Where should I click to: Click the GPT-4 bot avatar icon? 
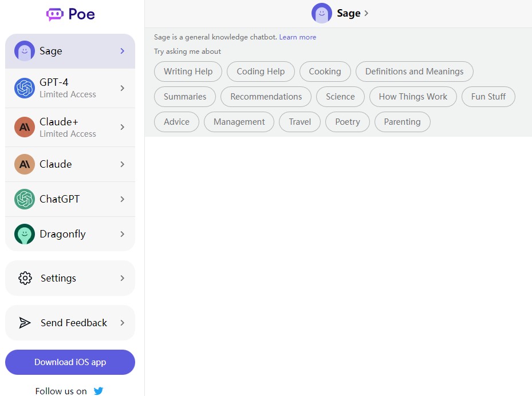point(25,88)
